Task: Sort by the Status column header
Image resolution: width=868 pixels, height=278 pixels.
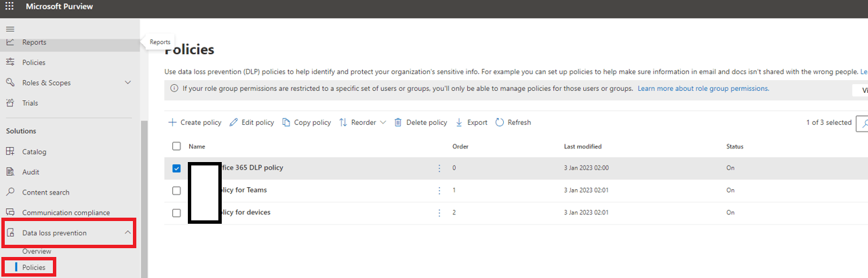Action: tap(735, 146)
